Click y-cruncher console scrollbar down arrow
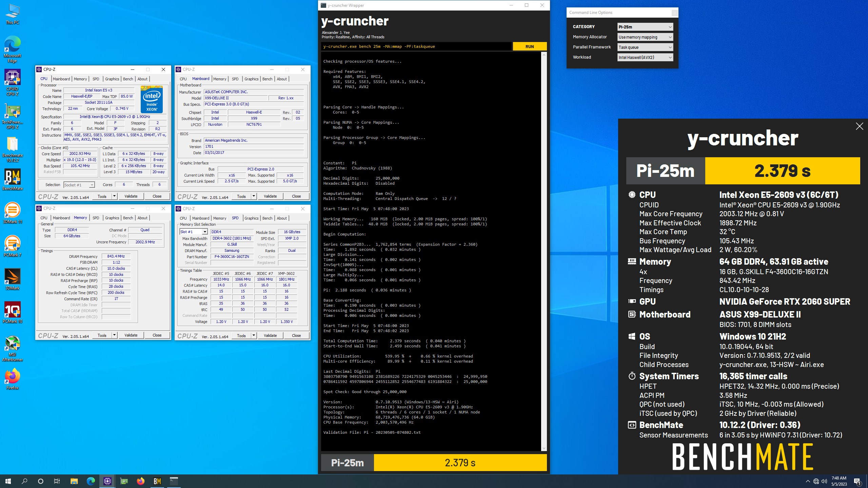Screen dimensions: 868x488 coord(544,448)
